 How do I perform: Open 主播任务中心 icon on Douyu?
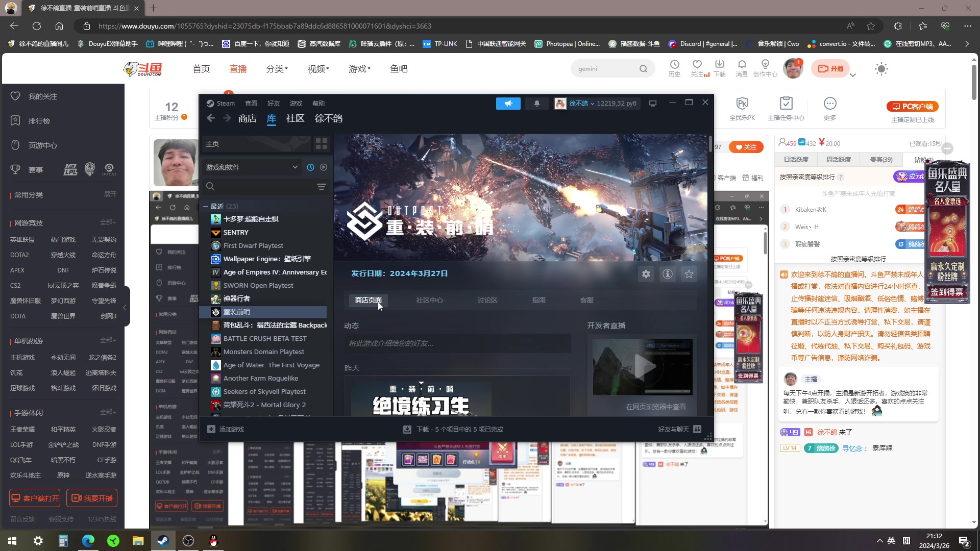pos(786,108)
